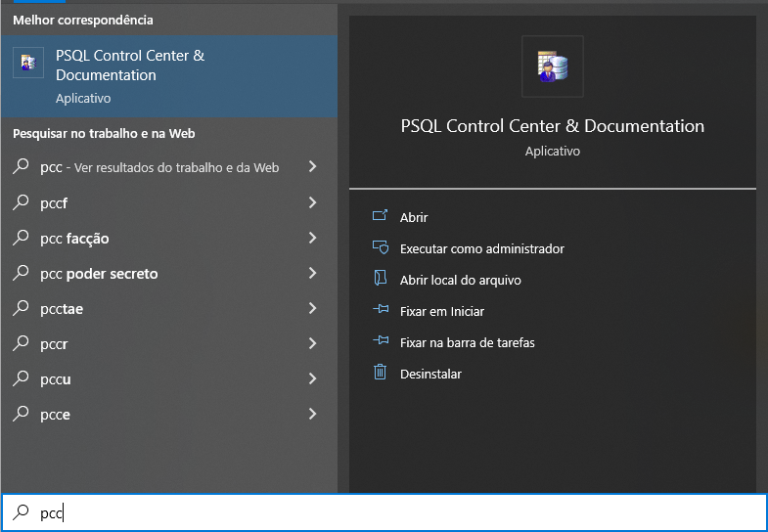Image resolution: width=768 pixels, height=532 pixels.
Task: Click the trash icon for Desinstalar
Action: pyautogui.click(x=380, y=373)
